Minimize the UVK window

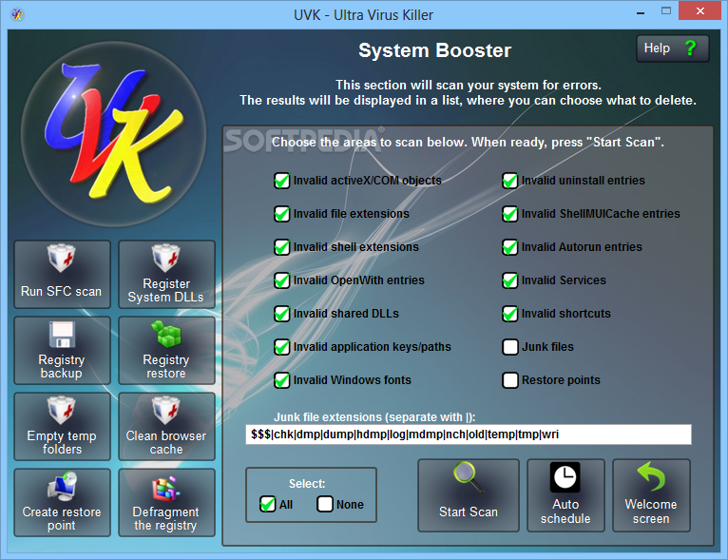(641, 11)
